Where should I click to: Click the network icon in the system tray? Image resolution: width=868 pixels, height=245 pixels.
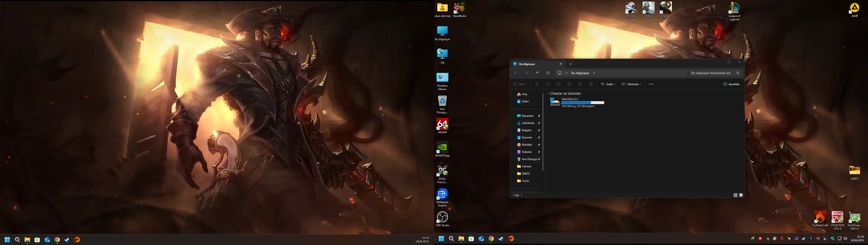coord(839,239)
